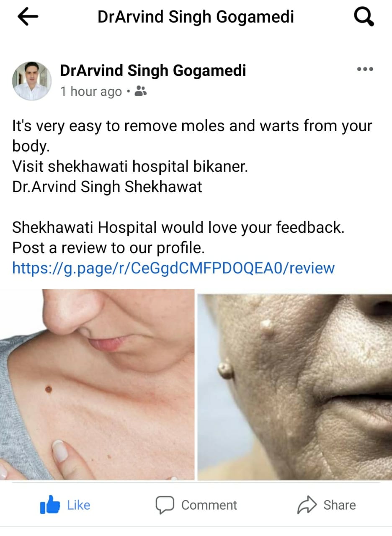View the neck mole photo

pos(97,384)
